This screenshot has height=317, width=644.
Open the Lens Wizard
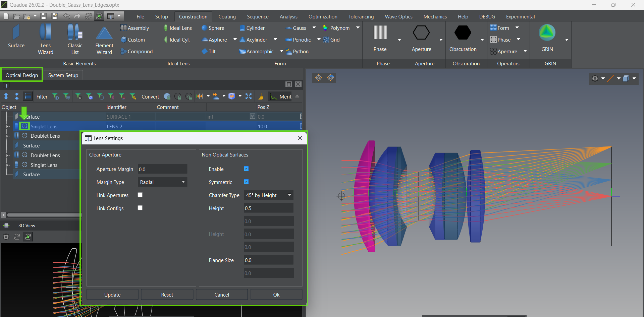(x=45, y=39)
